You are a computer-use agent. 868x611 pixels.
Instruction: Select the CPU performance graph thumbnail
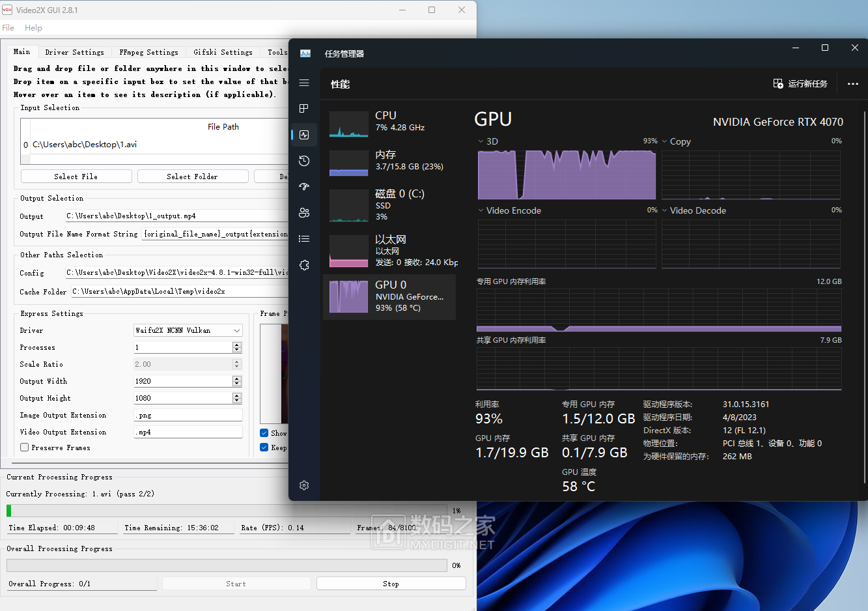click(x=349, y=124)
